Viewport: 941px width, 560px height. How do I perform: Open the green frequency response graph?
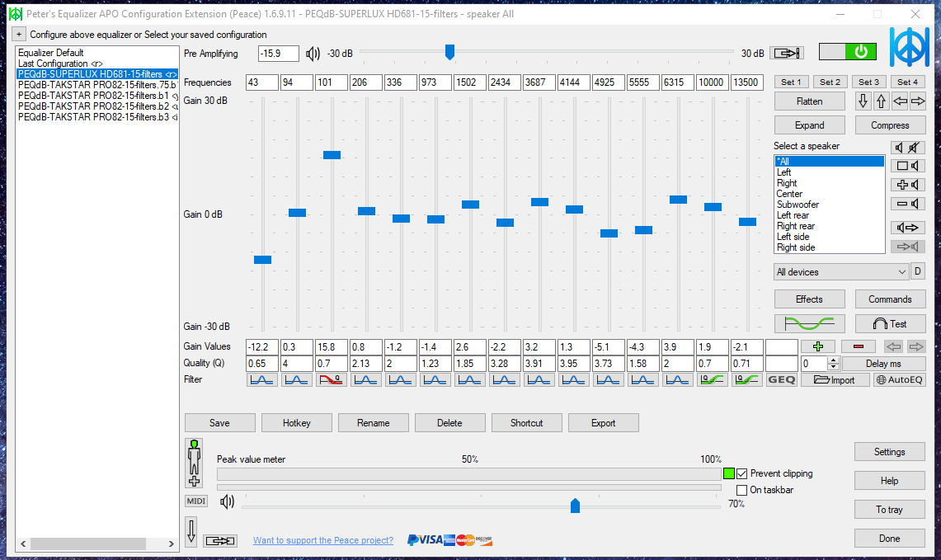[810, 324]
